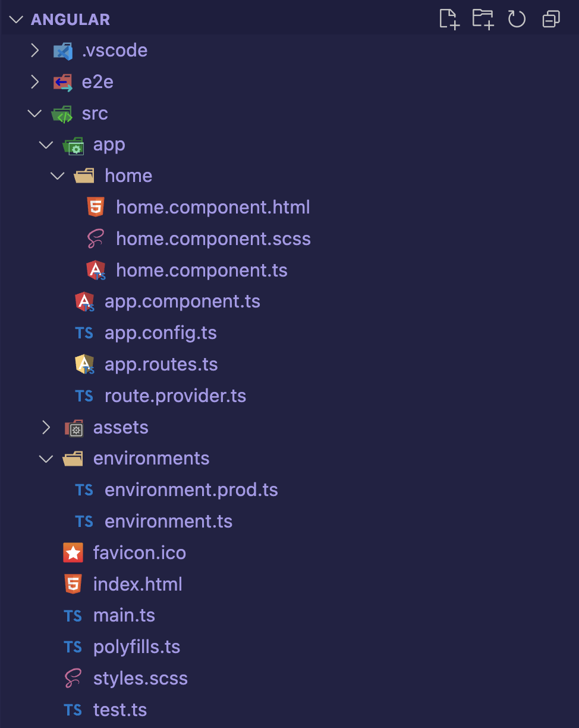Collapse the ANGULAR project header
This screenshot has width=579, height=728.
click(x=15, y=18)
